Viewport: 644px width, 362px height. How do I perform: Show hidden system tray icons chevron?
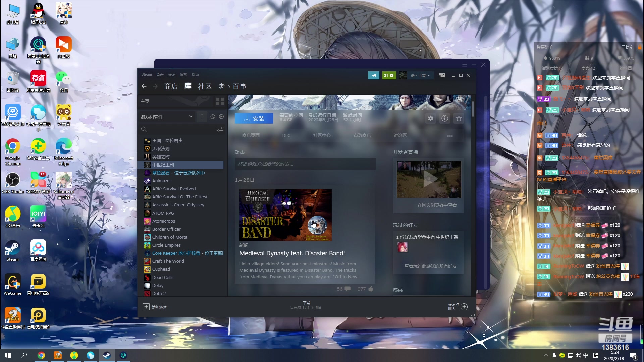click(x=546, y=355)
